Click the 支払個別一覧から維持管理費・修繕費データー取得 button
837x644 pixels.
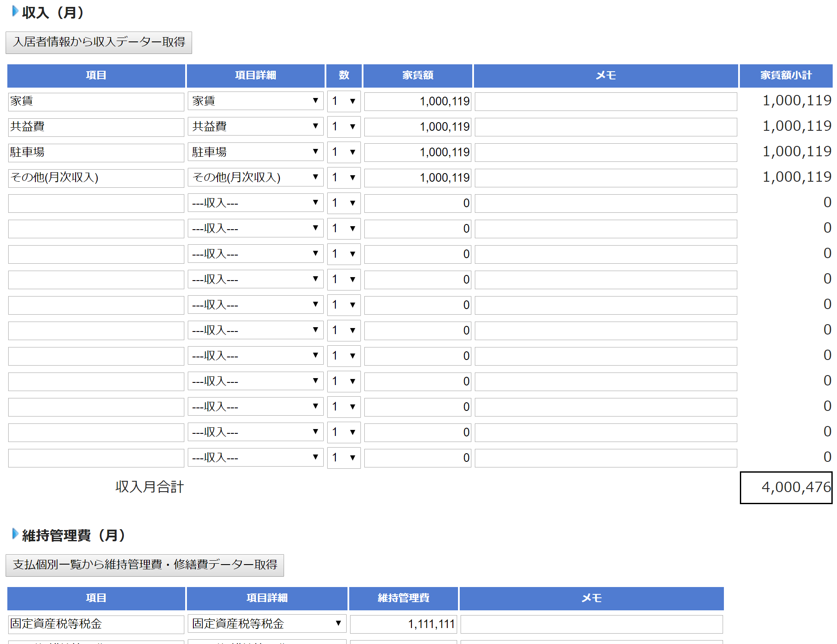click(145, 565)
